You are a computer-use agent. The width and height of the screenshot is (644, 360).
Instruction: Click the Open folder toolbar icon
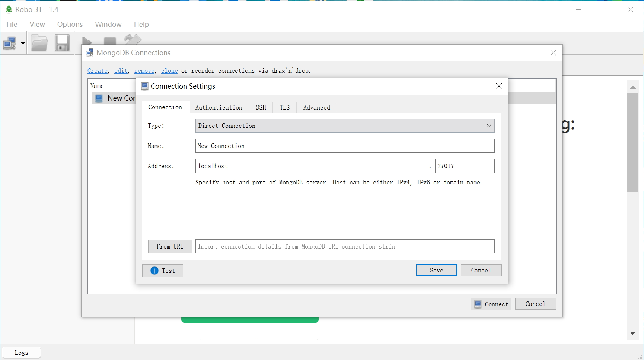[39, 43]
